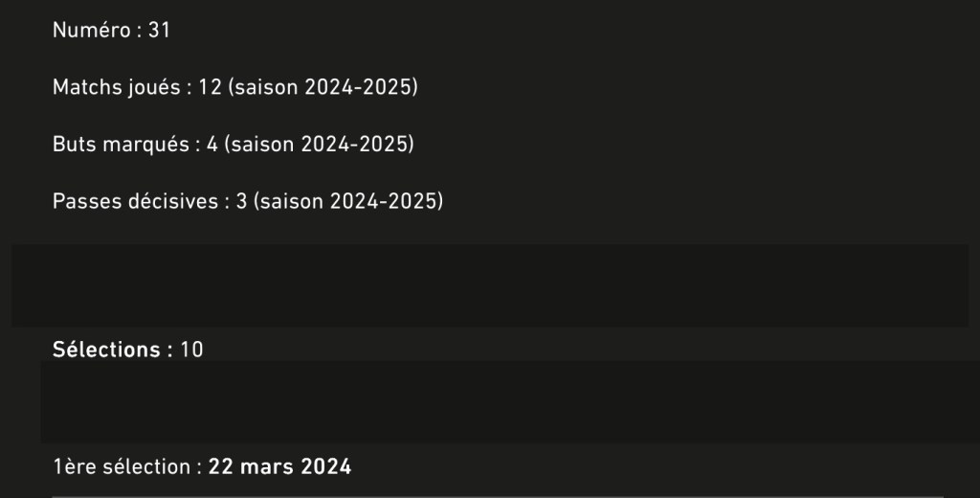The height and width of the screenshot is (498, 980).
Task: Click the year 2024 in first selection date
Action: point(325,467)
